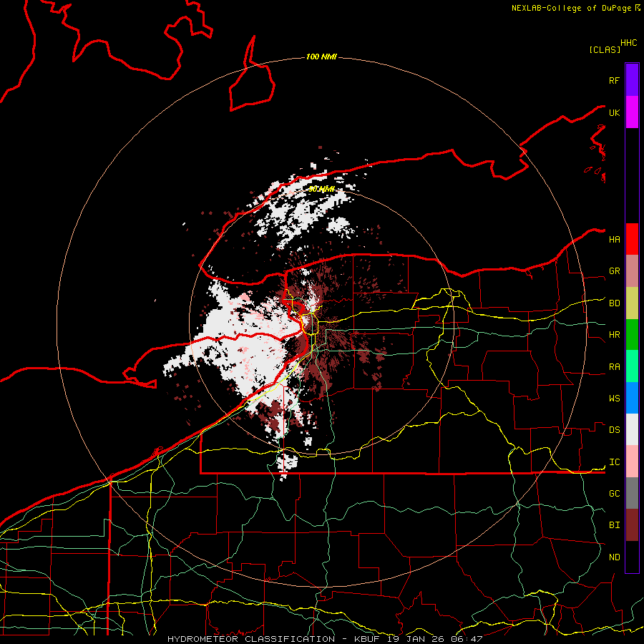The height and width of the screenshot is (644, 644).
Task: Pick the HR green legend swatch
Action: pos(632,335)
